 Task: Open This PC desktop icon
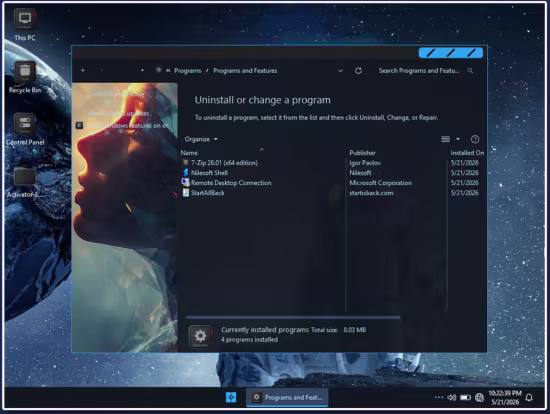(x=25, y=25)
